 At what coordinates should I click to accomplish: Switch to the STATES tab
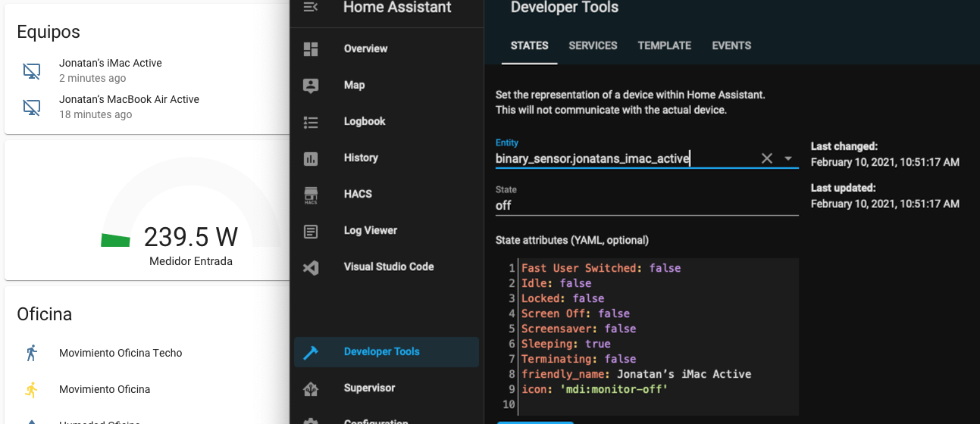tap(530, 45)
